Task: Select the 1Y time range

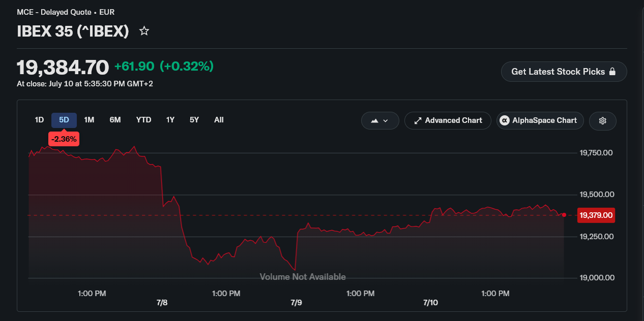Action: pyautogui.click(x=170, y=120)
